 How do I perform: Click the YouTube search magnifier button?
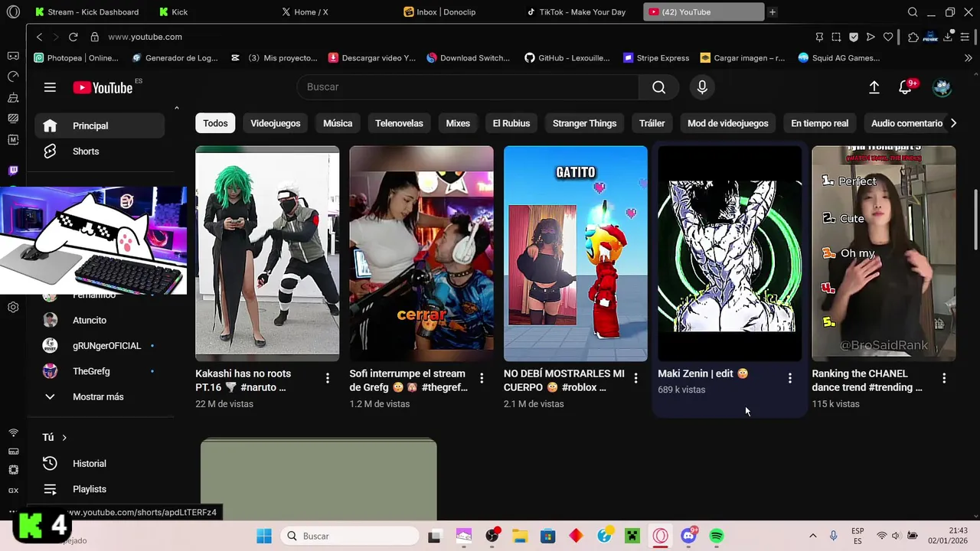tap(658, 87)
